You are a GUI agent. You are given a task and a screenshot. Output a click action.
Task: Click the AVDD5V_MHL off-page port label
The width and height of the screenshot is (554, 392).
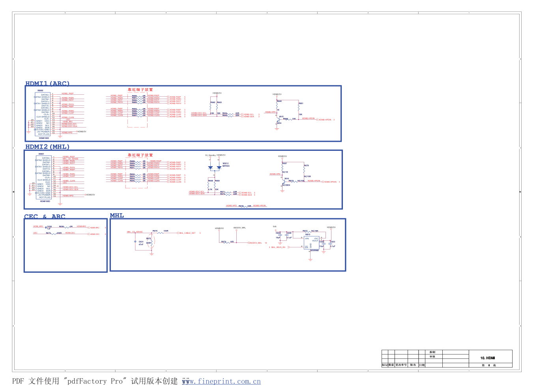pos(256,243)
